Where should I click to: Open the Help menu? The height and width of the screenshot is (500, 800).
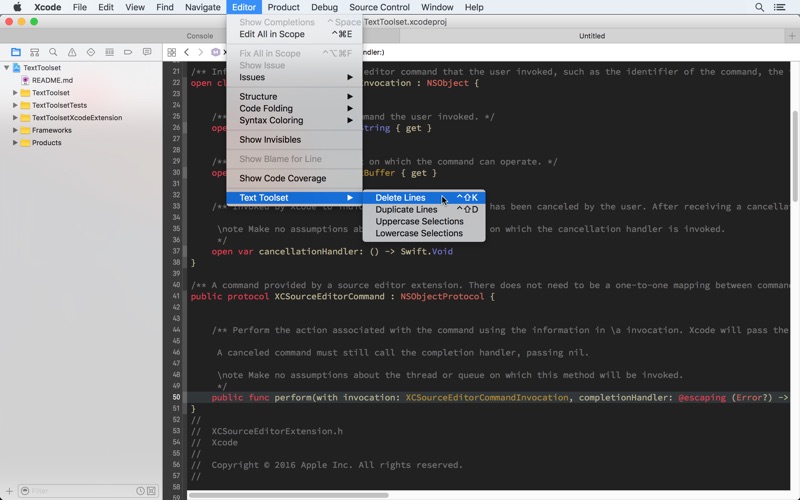click(x=474, y=7)
